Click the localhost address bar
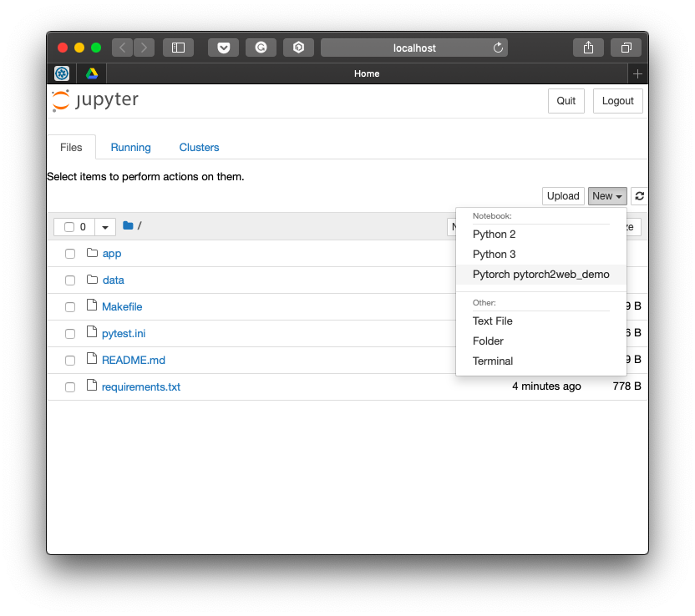Screen dimensions: 695x616 (414, 48)
